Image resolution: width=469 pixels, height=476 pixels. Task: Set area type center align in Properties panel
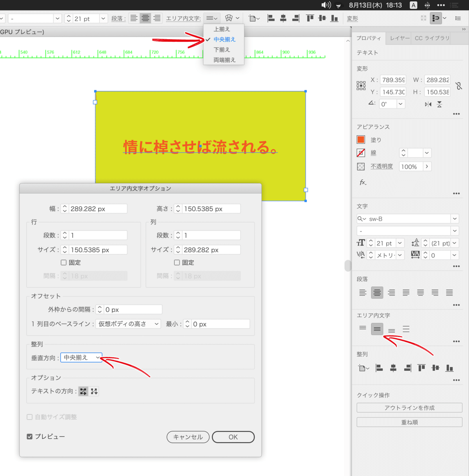(377, 329)
